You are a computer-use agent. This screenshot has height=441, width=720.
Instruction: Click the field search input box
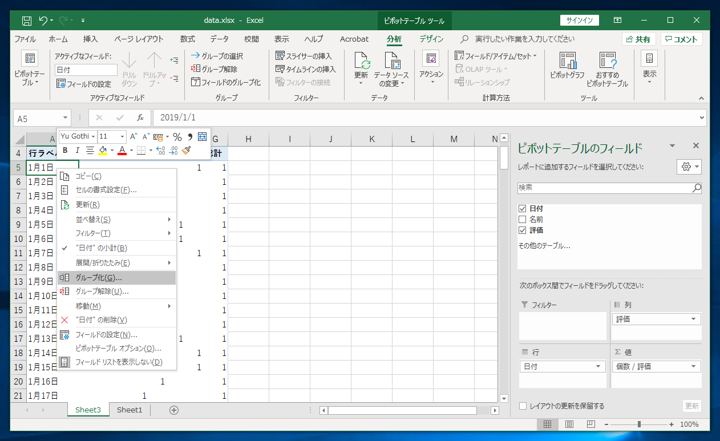point(605,187)
